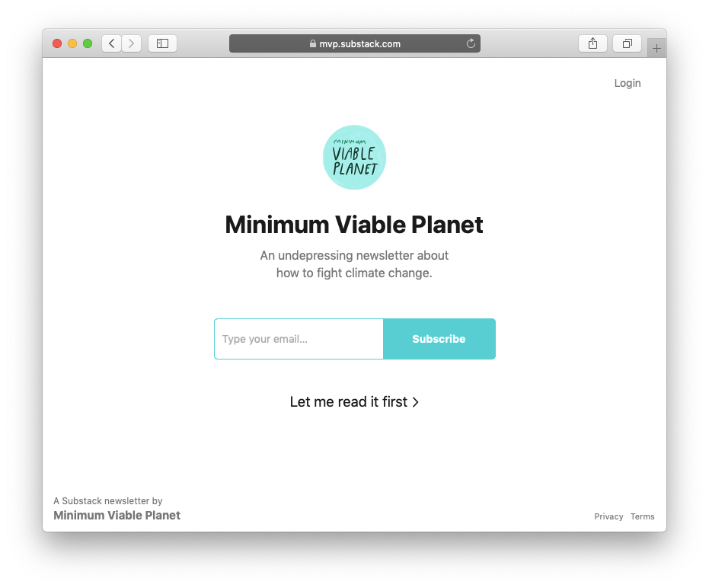The height and width of the screenshot is (588, 709).
Task: Click the large Minimum Viable Planet heading
Action: point(354,225)
